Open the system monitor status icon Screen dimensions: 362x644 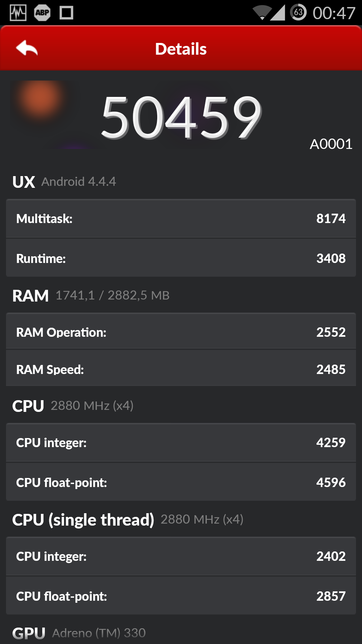18,13
